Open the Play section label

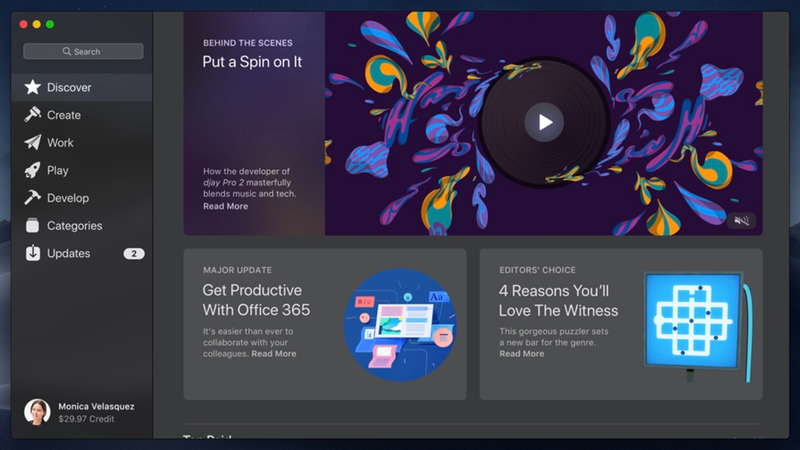click(58, 170)
